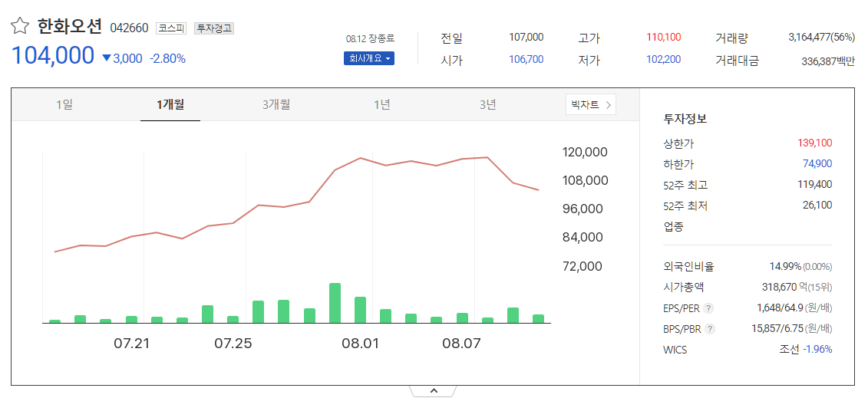The height and width of the screenshot is (398, 868).
Task: Collapse panel with bottom chevron-up handle
Action: [x=434, y=391]
